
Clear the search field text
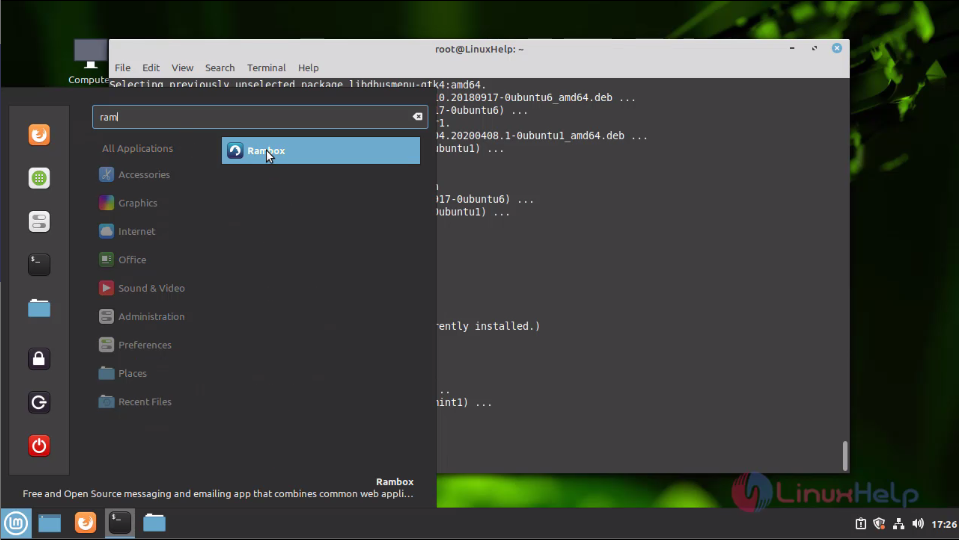pyautogui.click(x=417, y=116)
